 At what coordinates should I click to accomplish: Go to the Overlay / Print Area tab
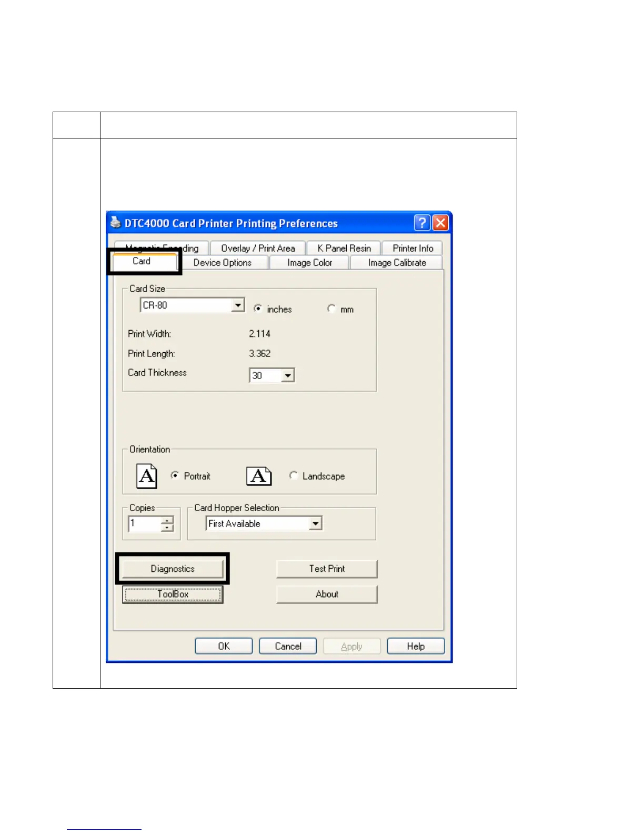(258, 249)
